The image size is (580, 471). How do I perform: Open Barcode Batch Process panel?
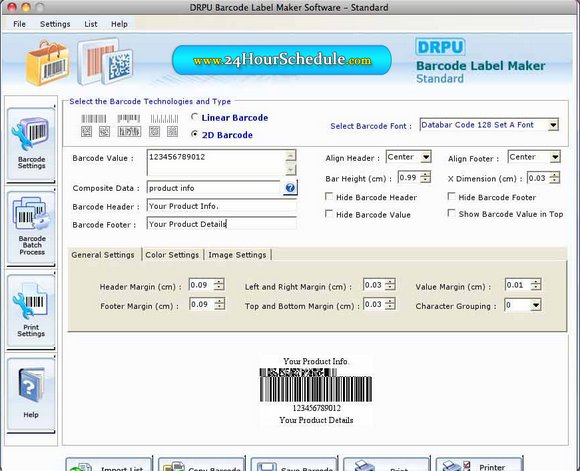pos(31,227)
